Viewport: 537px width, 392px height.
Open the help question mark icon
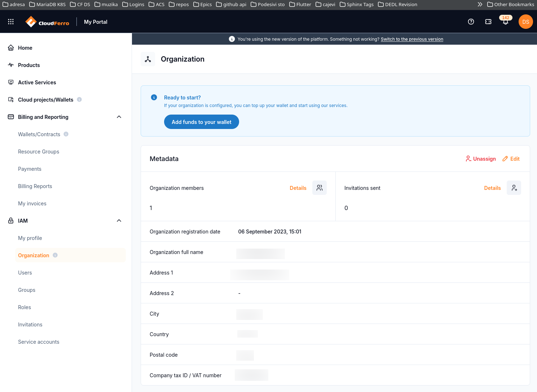click(471, 22)
